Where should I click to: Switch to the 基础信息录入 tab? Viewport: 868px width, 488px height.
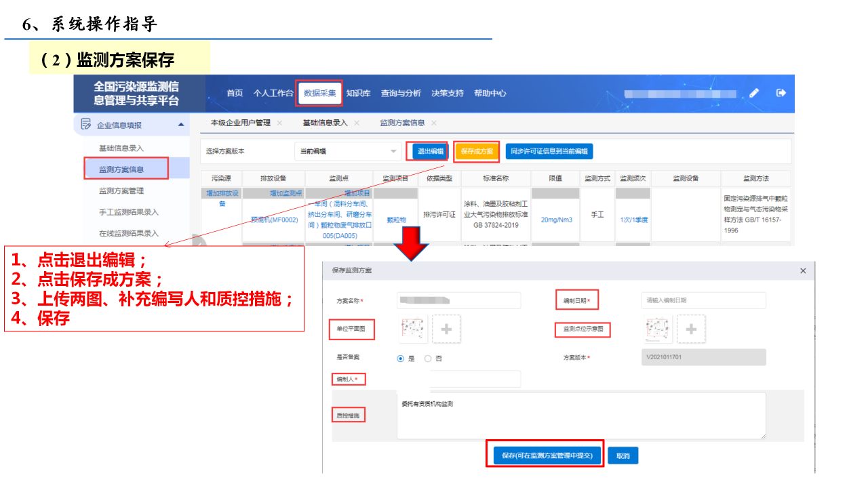tap(325, 123)
